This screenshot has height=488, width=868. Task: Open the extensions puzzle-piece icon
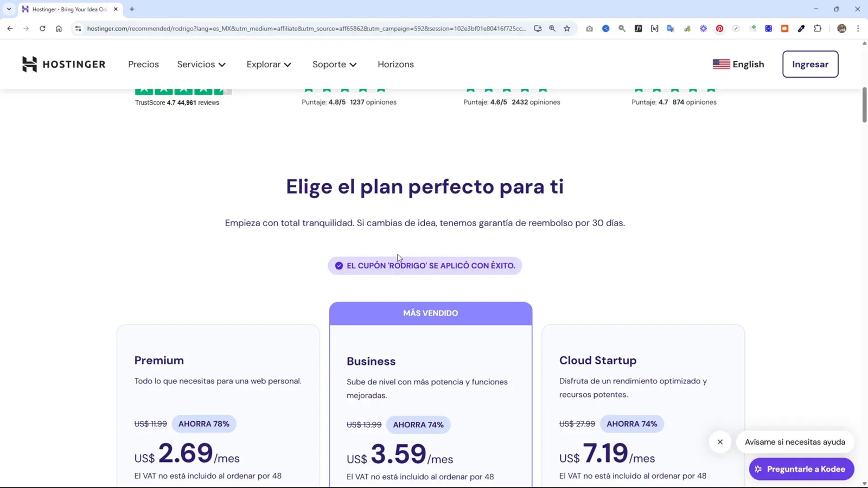[818, 28]
